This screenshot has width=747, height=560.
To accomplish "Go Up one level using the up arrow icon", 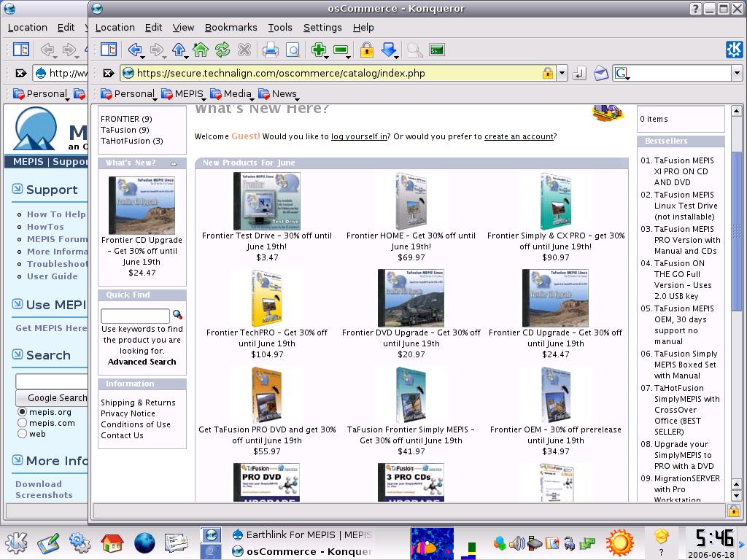I will point(179,50).
